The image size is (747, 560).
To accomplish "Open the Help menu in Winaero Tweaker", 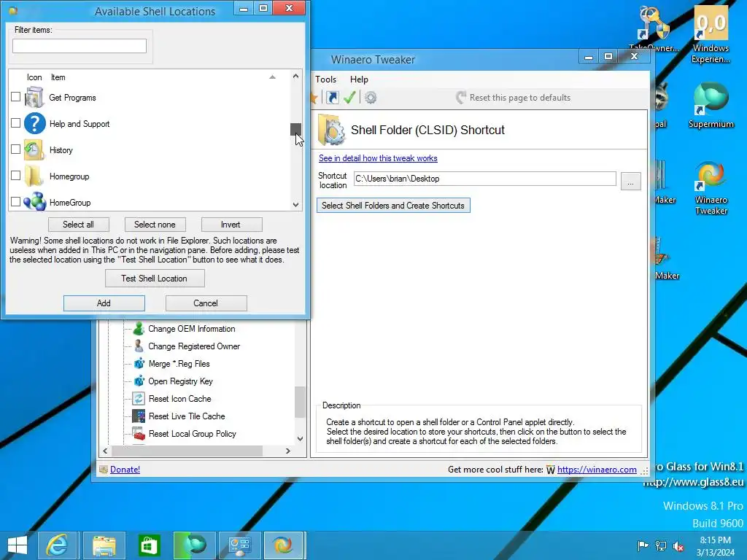I will (359, 79).
